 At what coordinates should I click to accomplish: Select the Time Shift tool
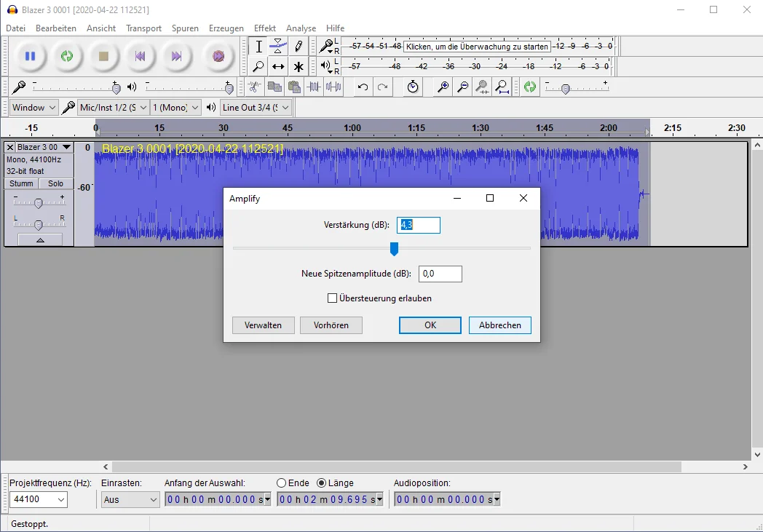[278, 67]
